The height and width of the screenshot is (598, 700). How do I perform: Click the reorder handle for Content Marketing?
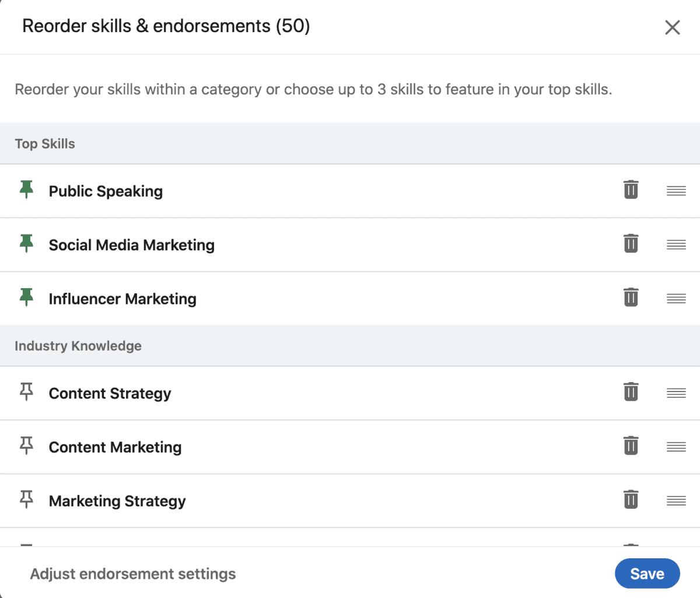pos(676,447)
